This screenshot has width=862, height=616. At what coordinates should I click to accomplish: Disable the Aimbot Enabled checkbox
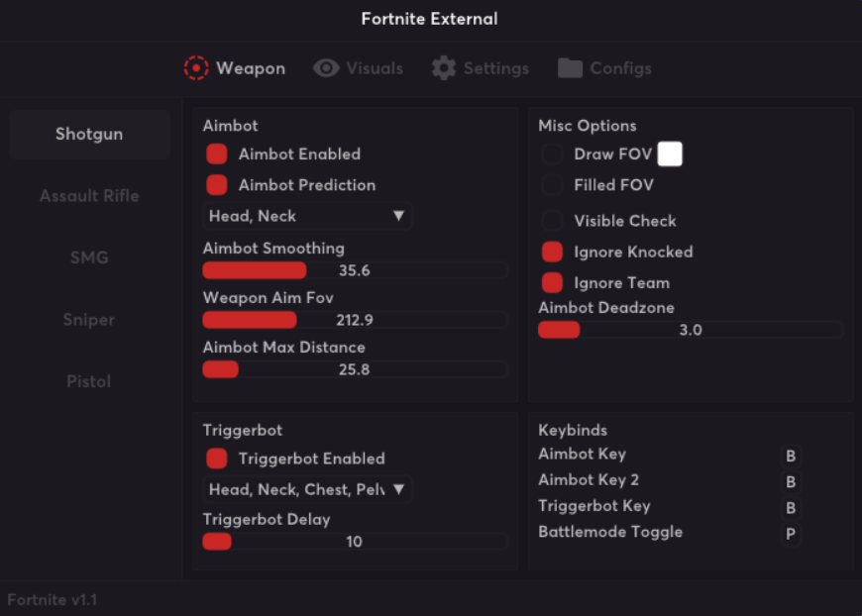(x=217, y=154)
